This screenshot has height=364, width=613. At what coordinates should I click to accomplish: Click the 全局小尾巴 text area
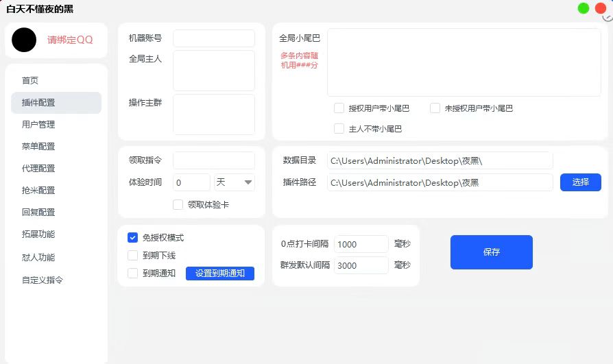coord(464,62)
